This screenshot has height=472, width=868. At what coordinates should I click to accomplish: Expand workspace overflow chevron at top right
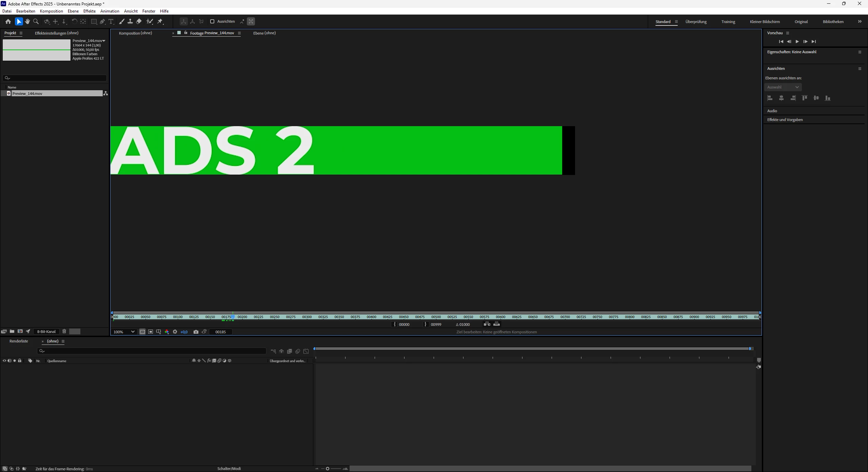860,21
